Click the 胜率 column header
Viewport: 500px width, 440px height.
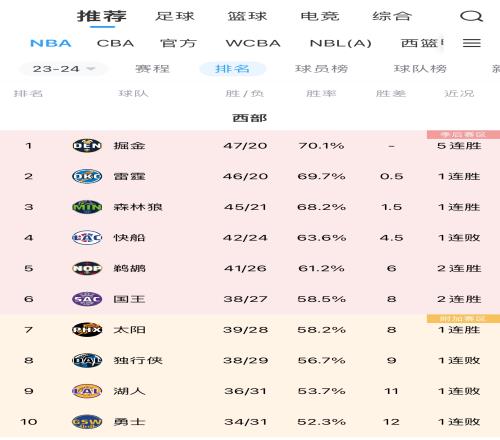[321, 93]
